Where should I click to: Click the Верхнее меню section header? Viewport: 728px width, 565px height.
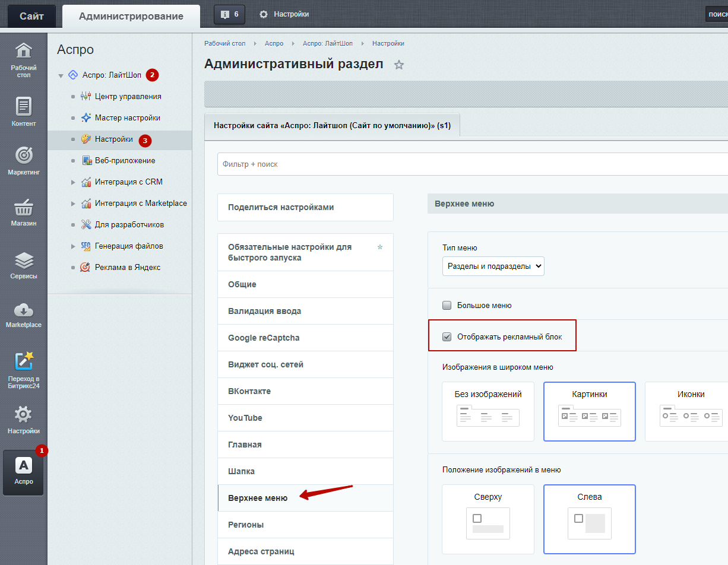pos(578,204)
